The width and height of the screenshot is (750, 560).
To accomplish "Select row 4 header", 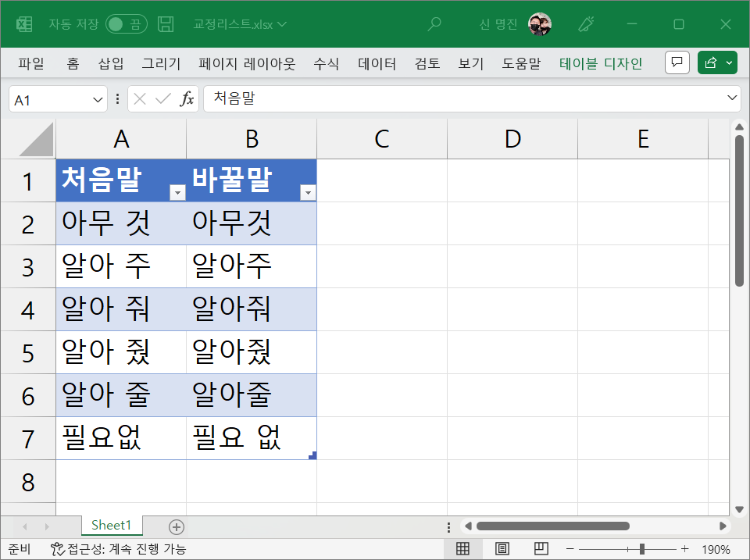I will [28, 309].
